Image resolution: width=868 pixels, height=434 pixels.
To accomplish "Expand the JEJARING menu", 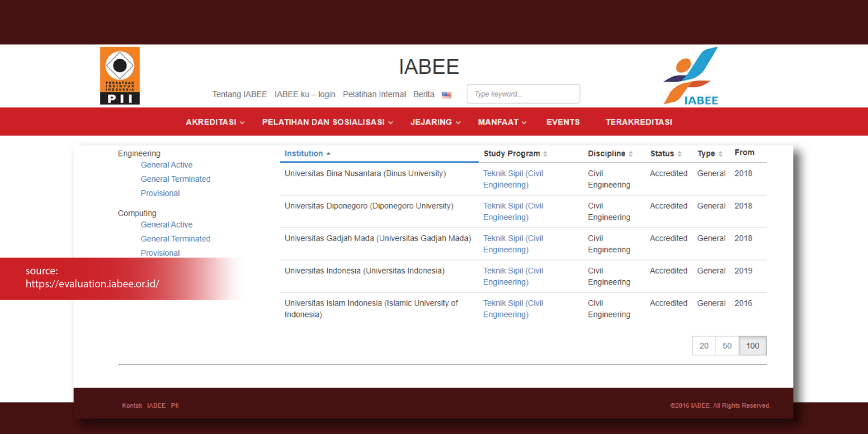I will [435, 122].
